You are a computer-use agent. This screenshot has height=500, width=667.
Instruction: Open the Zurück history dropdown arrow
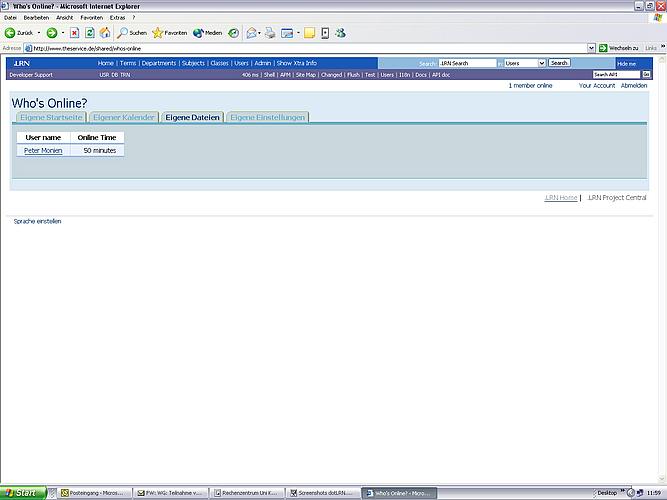point(39,33)
